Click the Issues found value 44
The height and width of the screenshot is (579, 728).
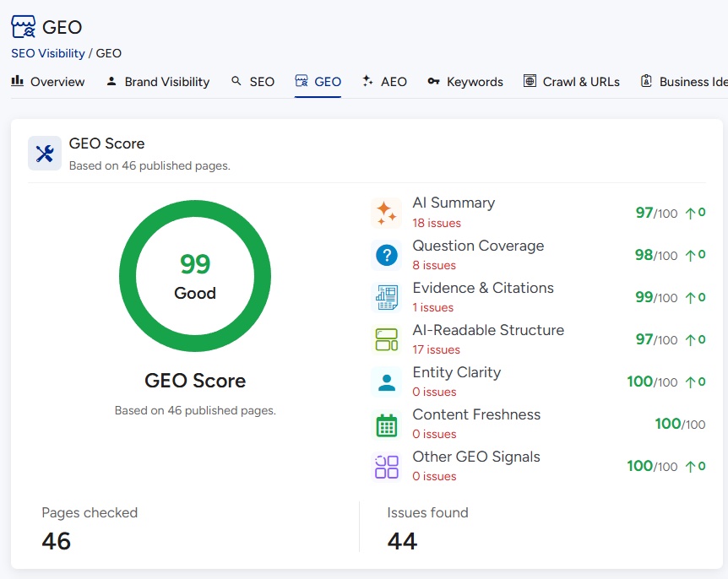tap(402, 541)
